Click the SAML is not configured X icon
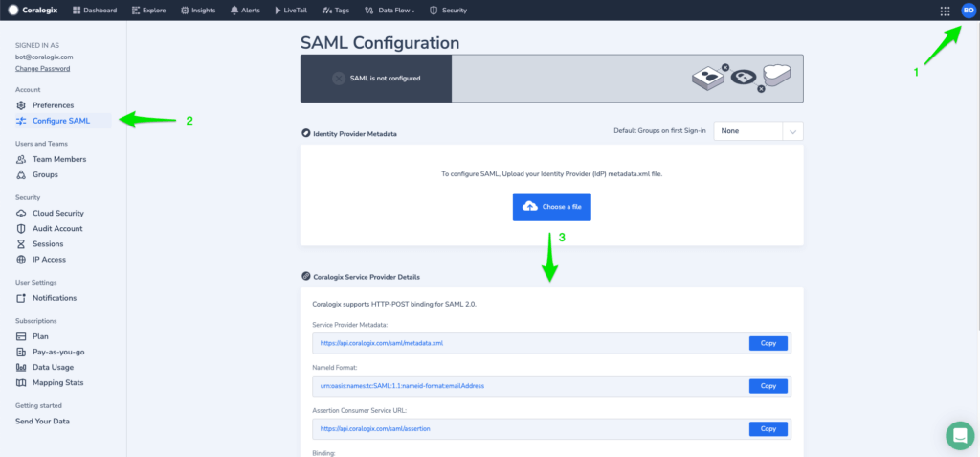980x457 pixels. 338,79
